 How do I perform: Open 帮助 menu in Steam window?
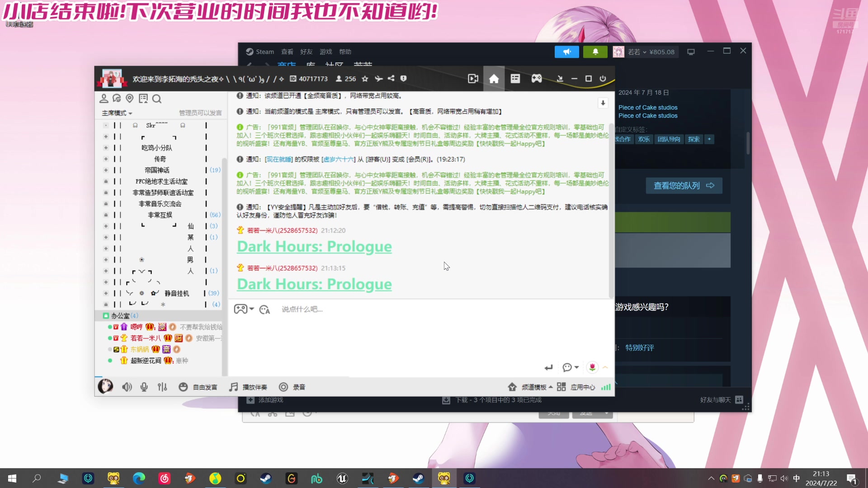(x=345, y=52)
